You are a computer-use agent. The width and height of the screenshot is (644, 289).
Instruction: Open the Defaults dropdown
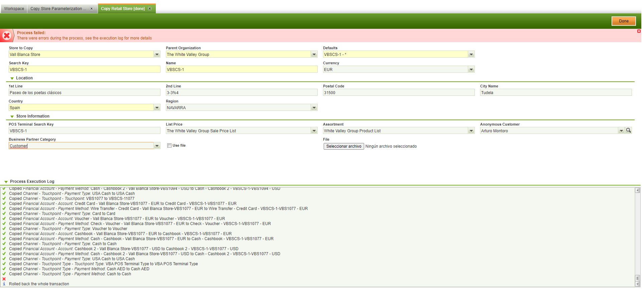tap(471, 55)
